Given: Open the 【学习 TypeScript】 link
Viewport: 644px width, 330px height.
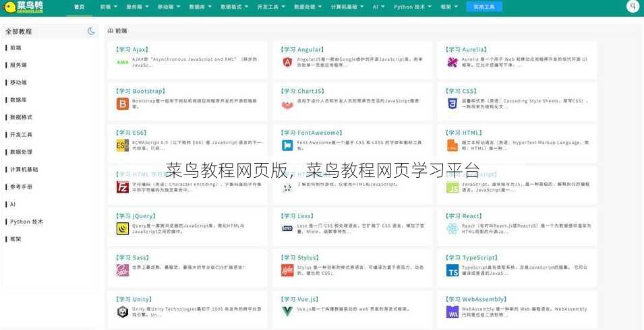Looking at the screenshot, I should [471, 257].
